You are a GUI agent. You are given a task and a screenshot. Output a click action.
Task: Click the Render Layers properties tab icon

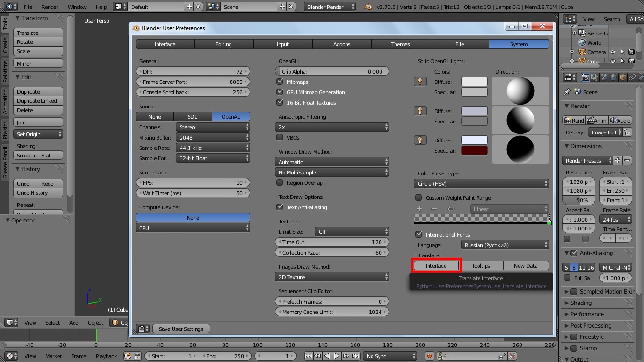pos(594,77)
